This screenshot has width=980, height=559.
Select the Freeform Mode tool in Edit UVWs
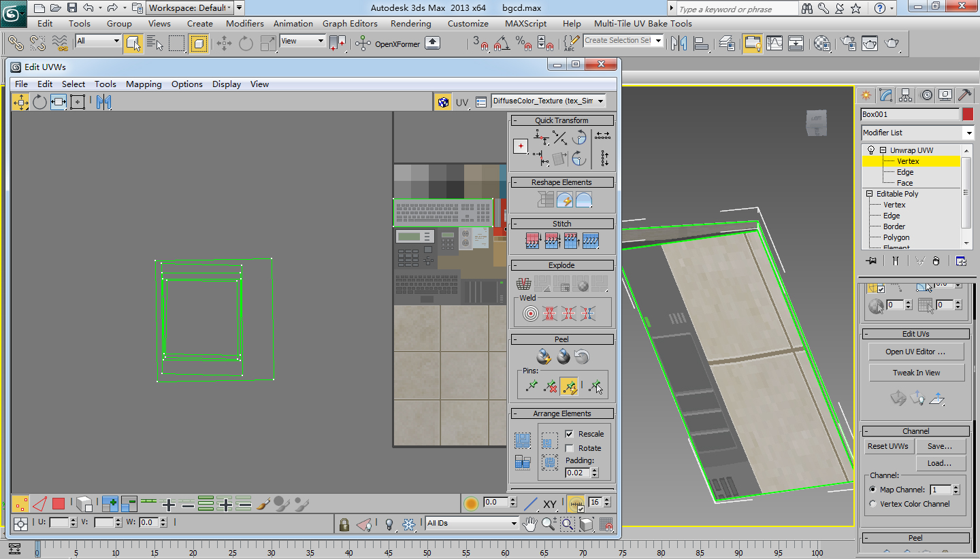pos(78,102)
